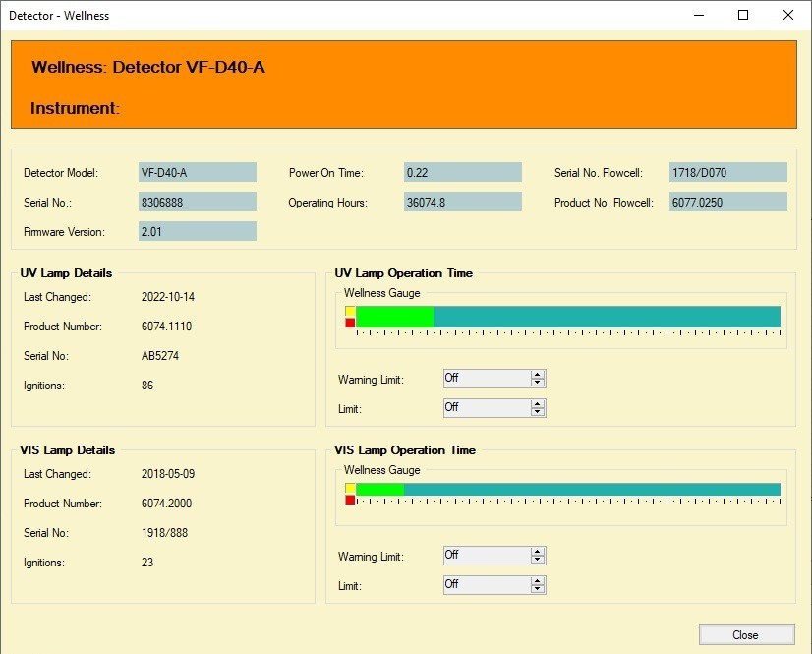Click the UV Lamp Warning Limit down arrow
Image resolution: width=812 pixels, height=654 pixels.
(538, 384)
